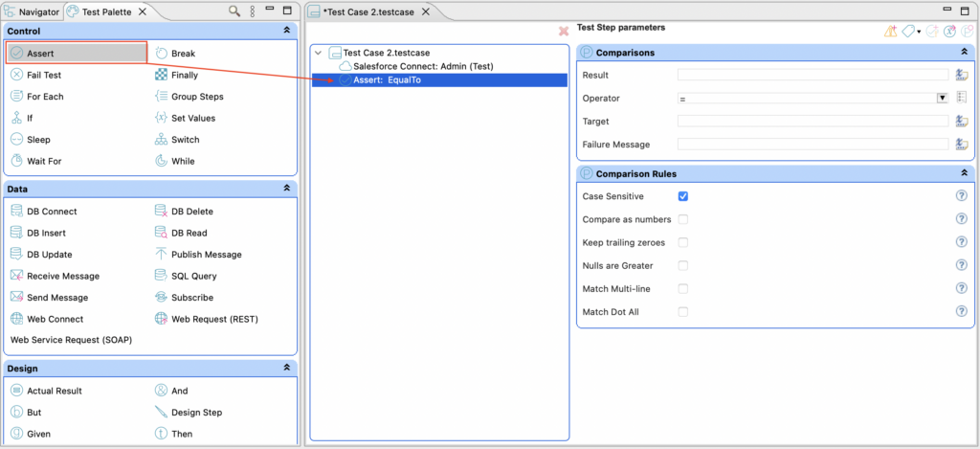Click the x variable icon in parameters toolbar
Image resolution: width=980 pixels, height=449 pixels.
(950, 32)
